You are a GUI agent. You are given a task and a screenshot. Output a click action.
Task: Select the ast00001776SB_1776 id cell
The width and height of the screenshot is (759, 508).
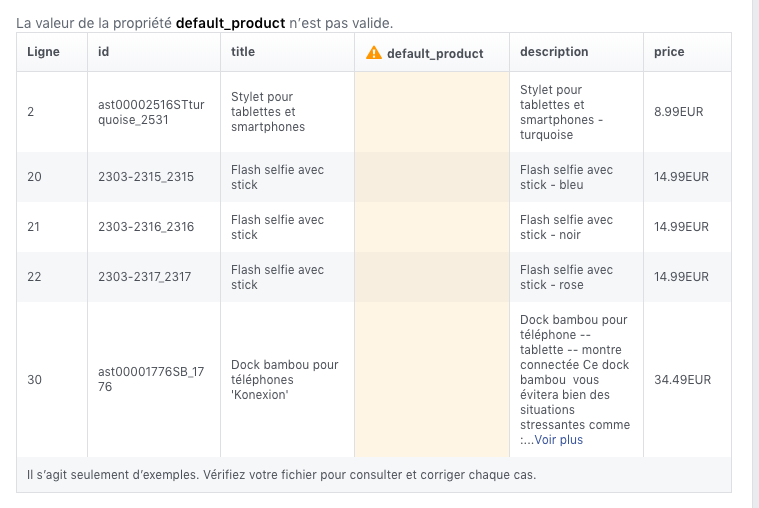pos(154,379)
